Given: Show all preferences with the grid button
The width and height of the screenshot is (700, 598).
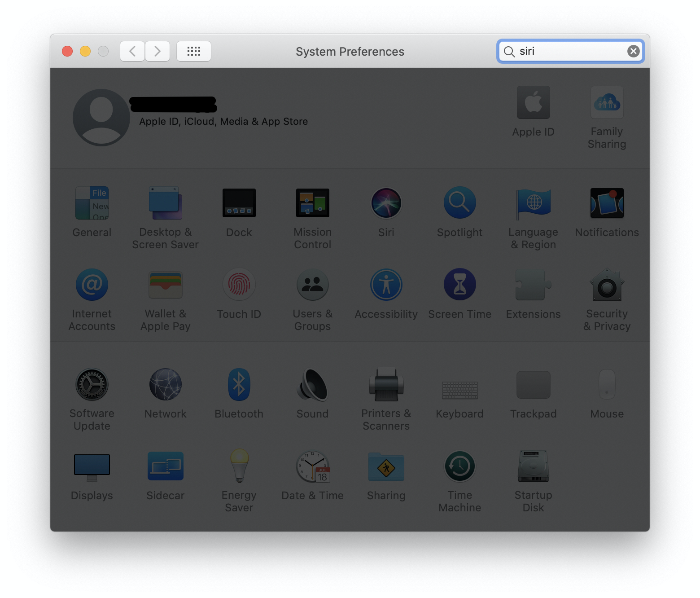Looking at the screenshot, I should click(x=194, y=51).
